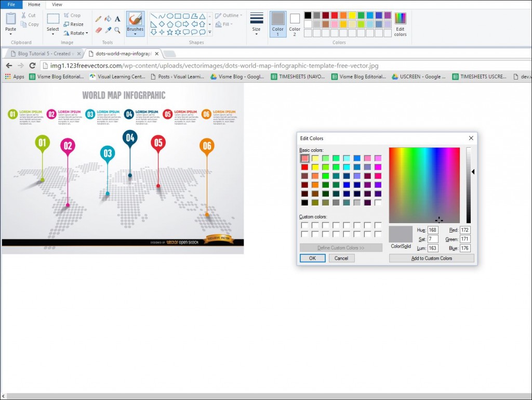
Task: Switch to the View ribbon tab
Action: [57, 4]
